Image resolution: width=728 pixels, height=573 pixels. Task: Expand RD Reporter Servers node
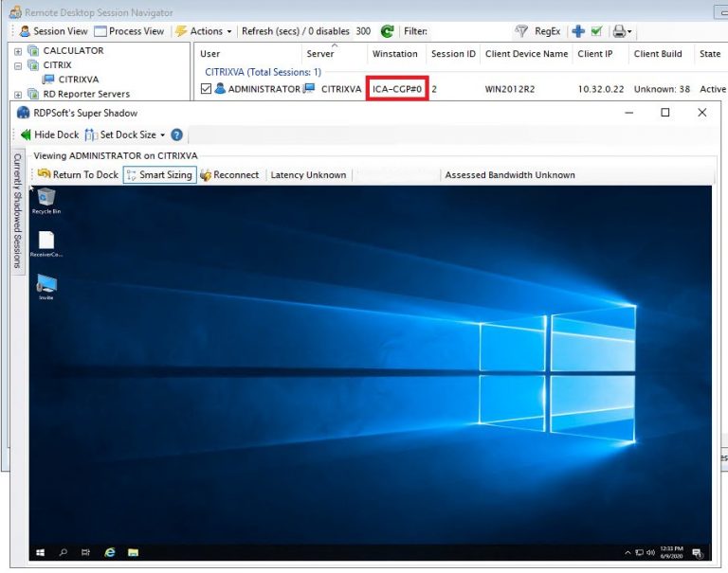pyautogui.click(x=18, y=94)
